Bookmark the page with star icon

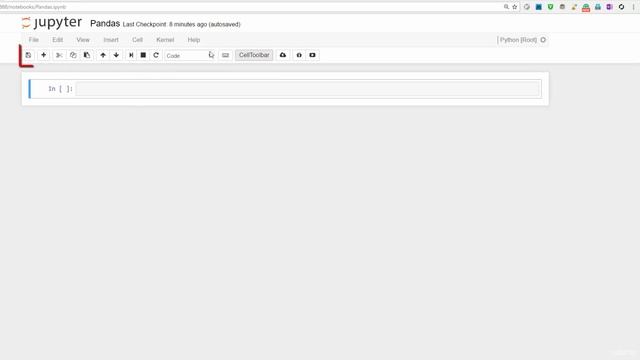point(515,7)
